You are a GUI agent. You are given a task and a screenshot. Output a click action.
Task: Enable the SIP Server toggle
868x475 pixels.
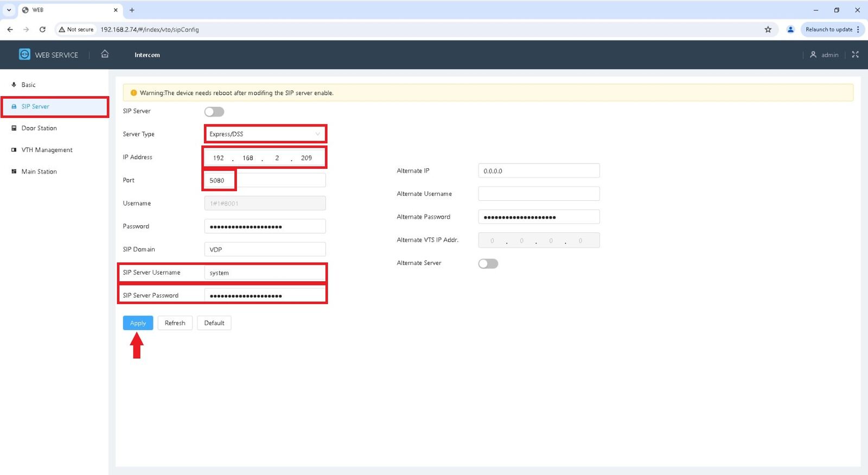tap(214, 112)
